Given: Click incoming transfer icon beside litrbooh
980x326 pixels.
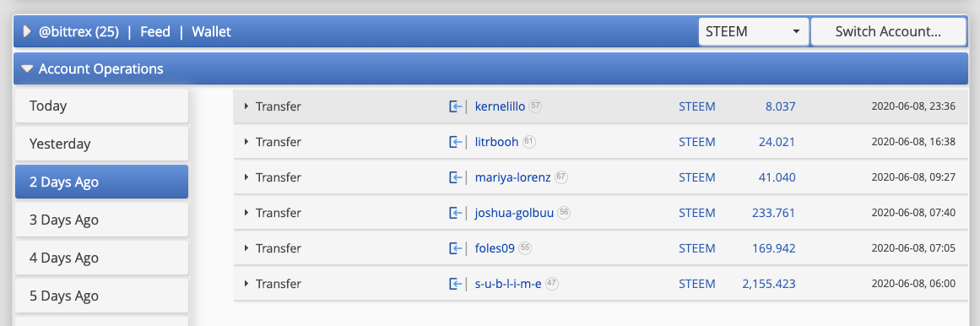Looking at the screenshot, I should [x=456, y=142].
